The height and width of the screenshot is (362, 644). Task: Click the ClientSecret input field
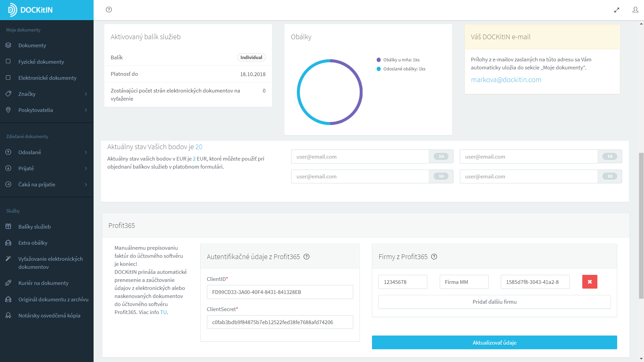pos(280,322)
